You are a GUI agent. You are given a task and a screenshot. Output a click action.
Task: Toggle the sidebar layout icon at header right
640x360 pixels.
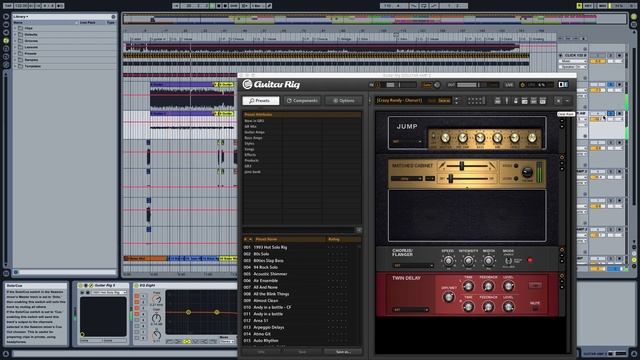563,84
